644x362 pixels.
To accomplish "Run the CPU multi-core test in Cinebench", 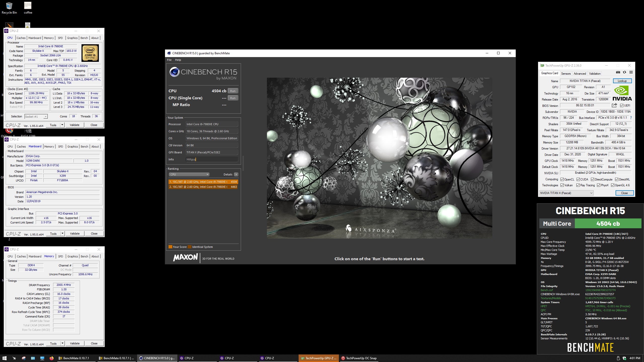I will (x=233, y=91).
